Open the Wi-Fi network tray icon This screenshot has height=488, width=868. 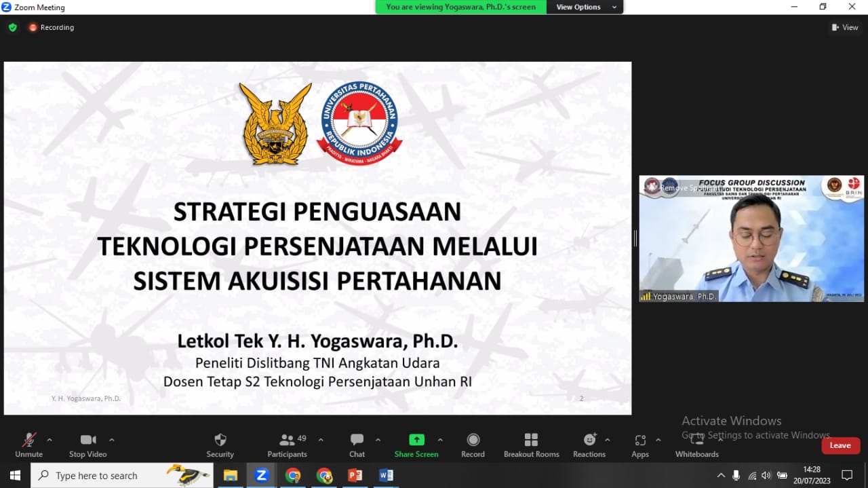click(x=752, y=475)
